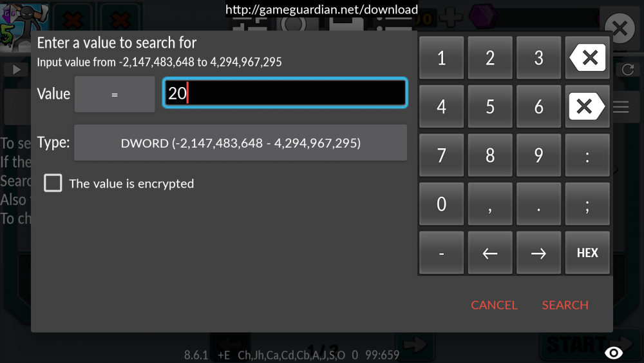The width and height of the screenshot is (644, 363).
Task: Click the SEARCH button
Action: 565,305
